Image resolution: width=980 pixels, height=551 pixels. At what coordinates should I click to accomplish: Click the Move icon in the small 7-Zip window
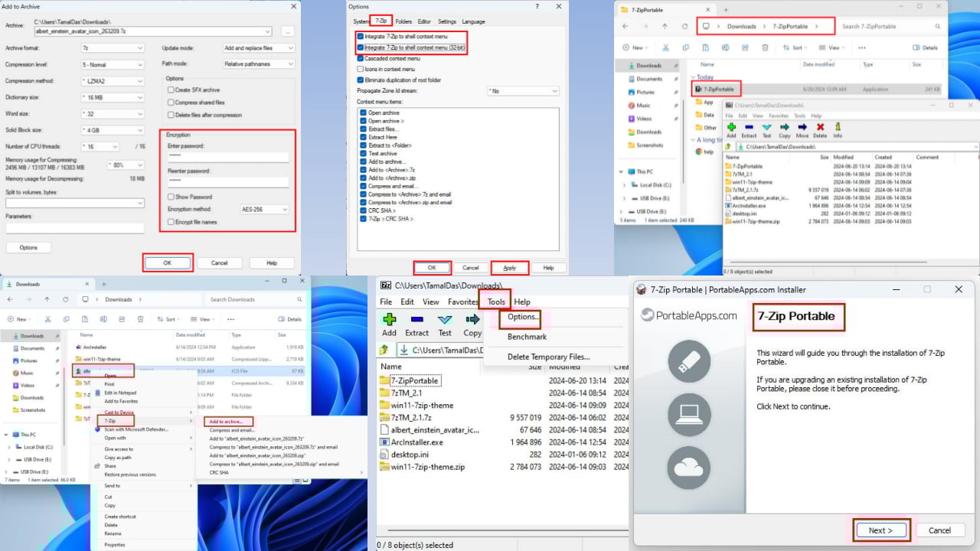[802, 127]
